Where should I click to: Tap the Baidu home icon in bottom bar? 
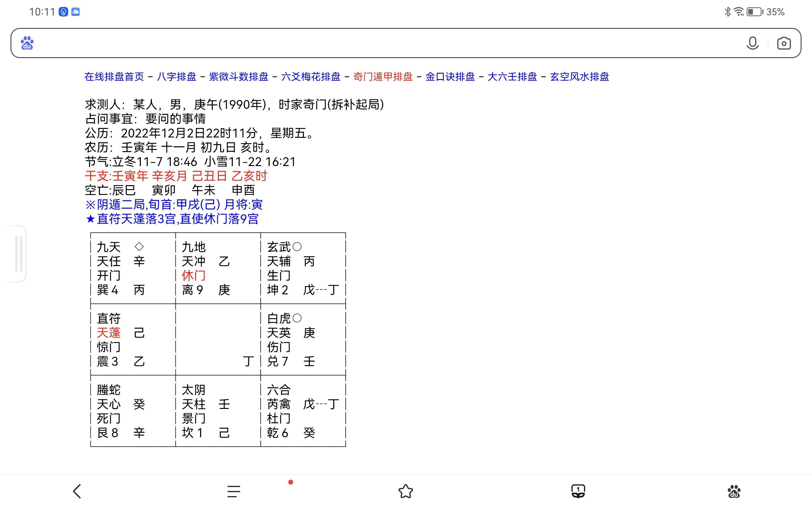[734, 491]
